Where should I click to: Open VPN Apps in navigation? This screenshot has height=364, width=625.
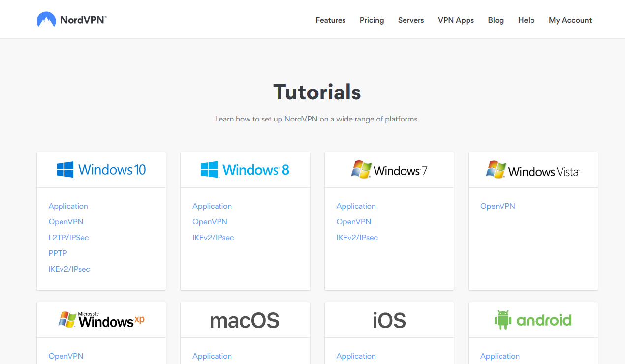[456, 20]
